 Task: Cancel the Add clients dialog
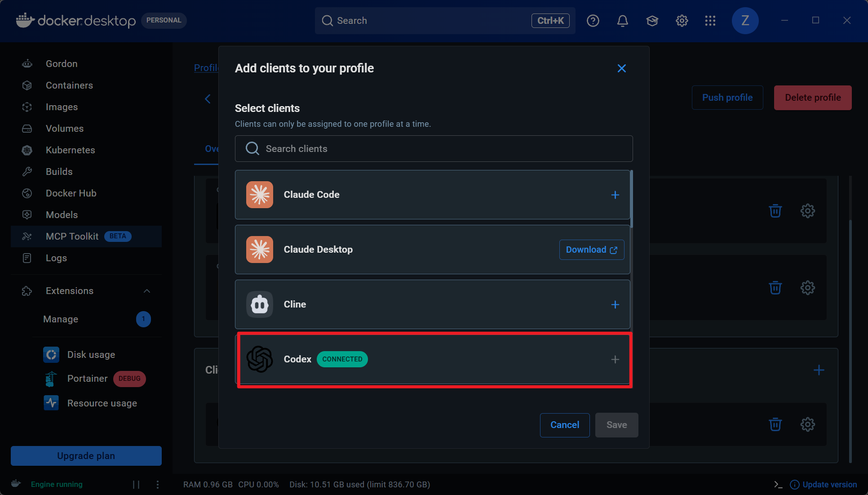coord(565,425)
